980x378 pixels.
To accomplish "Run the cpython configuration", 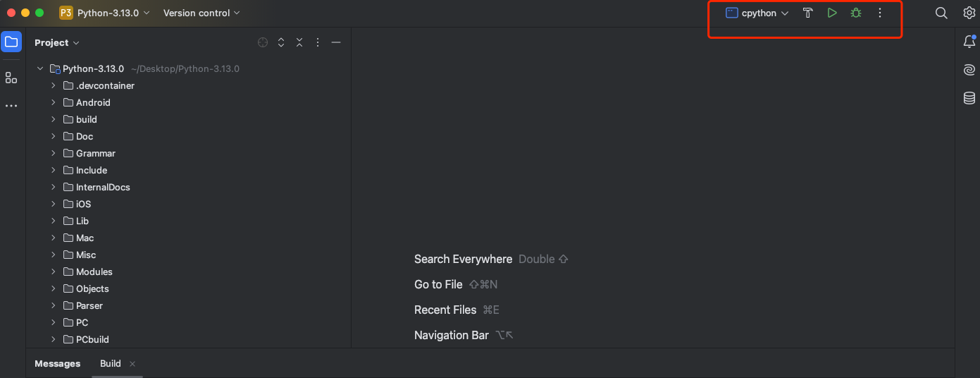I will (x=832, y=13).
